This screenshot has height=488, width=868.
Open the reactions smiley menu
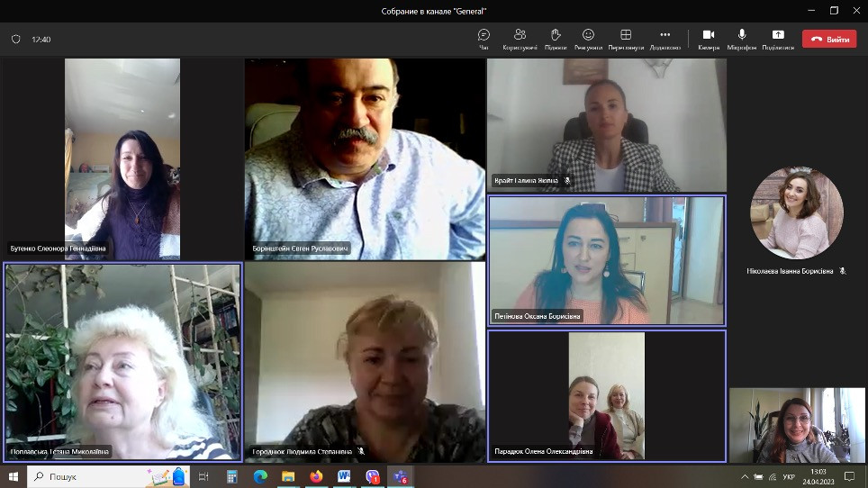pyautogui.click(x=588, y=40)
